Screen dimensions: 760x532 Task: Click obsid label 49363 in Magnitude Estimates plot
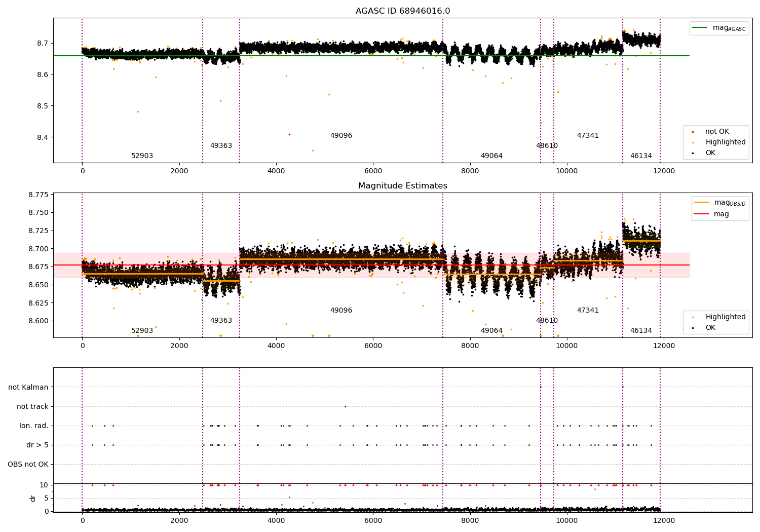point(221,321)
